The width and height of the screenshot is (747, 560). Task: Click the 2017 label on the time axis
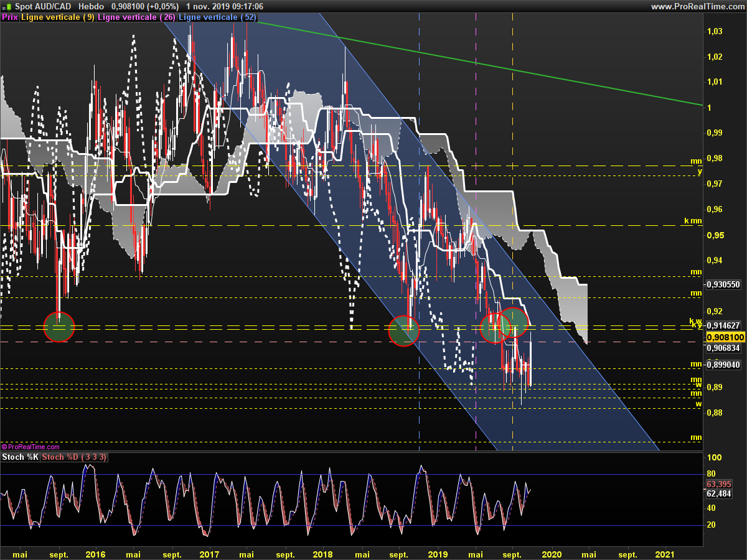[209, 554]
